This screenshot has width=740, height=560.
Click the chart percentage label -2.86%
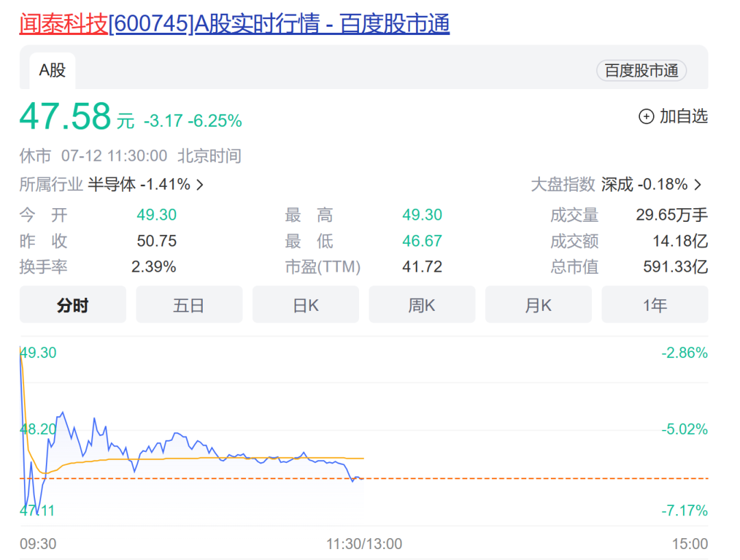click(684, 353)
